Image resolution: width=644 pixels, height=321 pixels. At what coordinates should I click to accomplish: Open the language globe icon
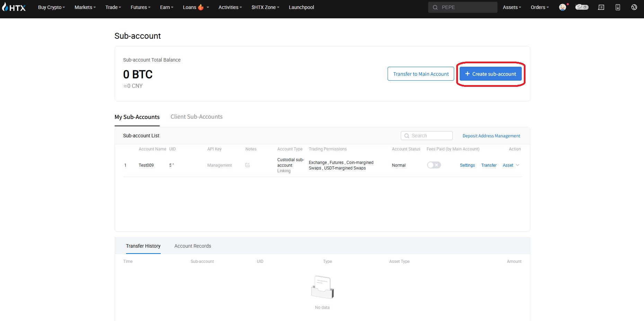[x=634, y=7]
